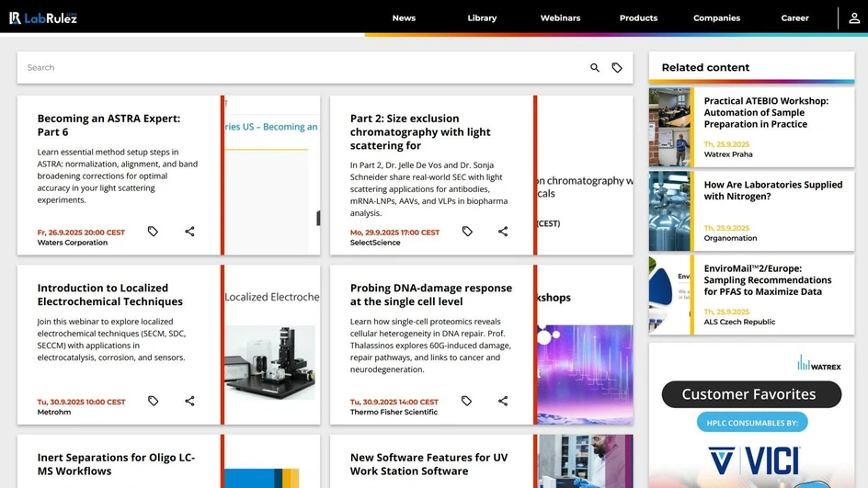Screen dimensions: 868x488
Task: Open the Webinars menu item
Action: point(560,17)
